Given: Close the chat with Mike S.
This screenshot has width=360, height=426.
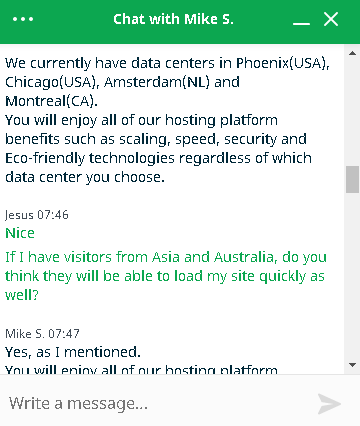Looking at the screenshot, I should coord(331,19).
